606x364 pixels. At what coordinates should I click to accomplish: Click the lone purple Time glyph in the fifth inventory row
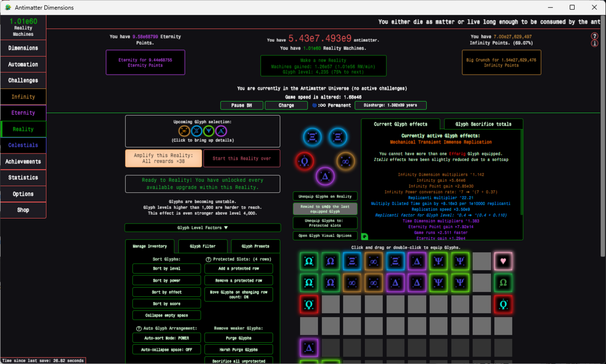[309, 347]
